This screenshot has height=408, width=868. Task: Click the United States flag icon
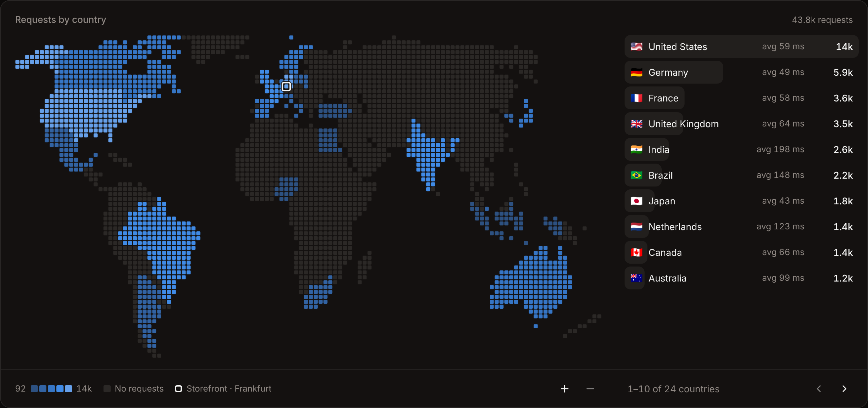636,47
